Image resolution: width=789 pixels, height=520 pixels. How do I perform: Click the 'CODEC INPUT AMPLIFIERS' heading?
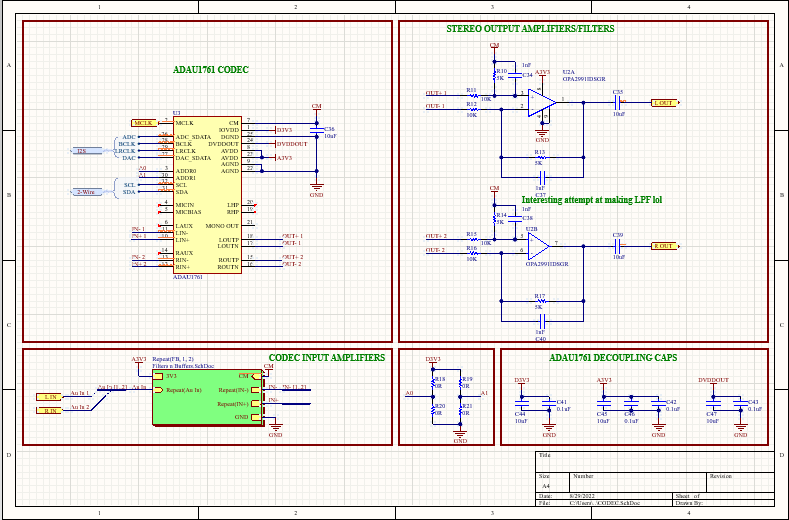tap(327, 358)
